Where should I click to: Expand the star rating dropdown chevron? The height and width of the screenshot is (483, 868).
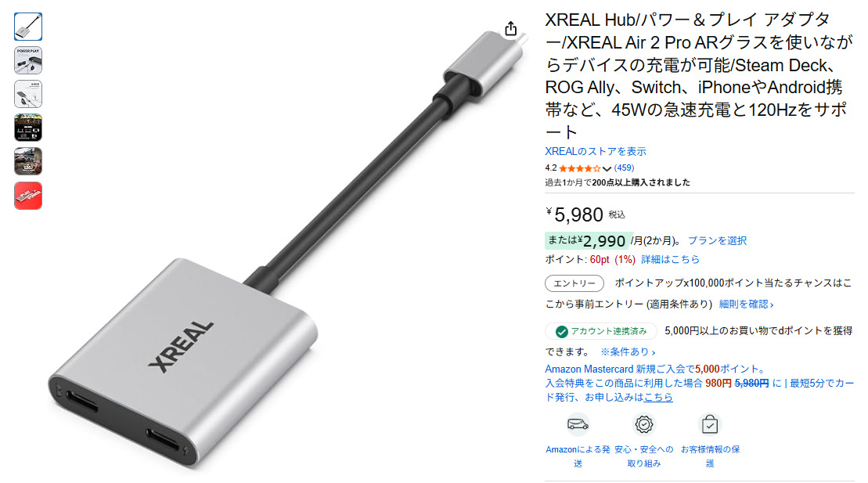click(607, 168)
